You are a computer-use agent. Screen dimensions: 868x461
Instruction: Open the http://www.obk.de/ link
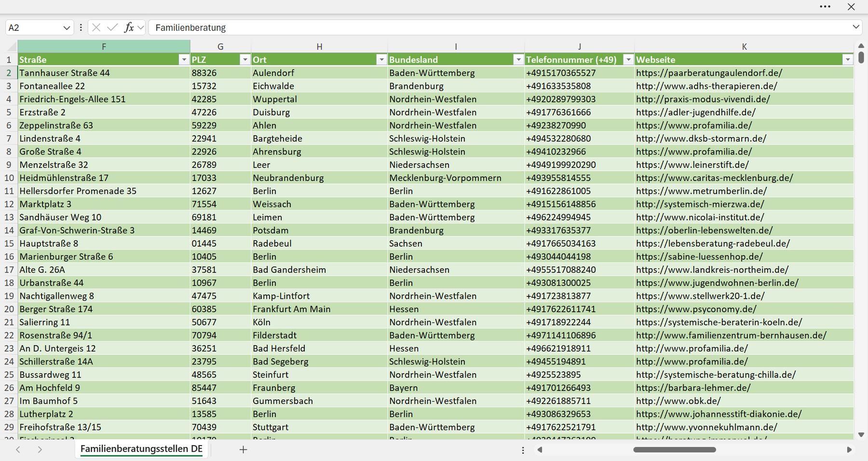[x=678, y=401]
